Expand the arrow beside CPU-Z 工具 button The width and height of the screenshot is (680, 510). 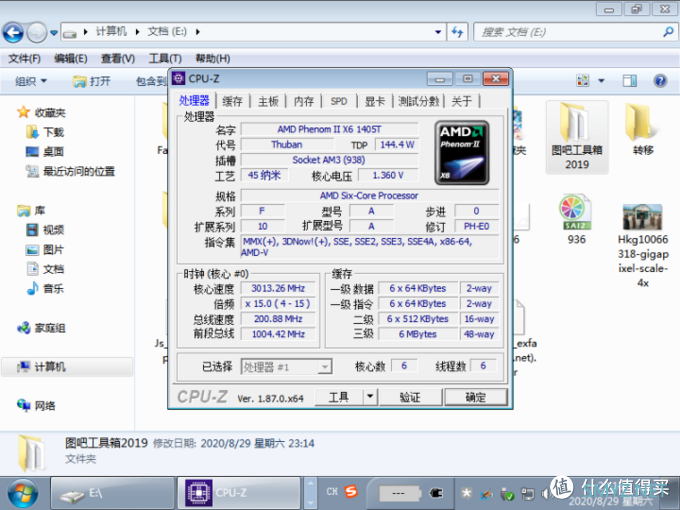click(370, 397)
